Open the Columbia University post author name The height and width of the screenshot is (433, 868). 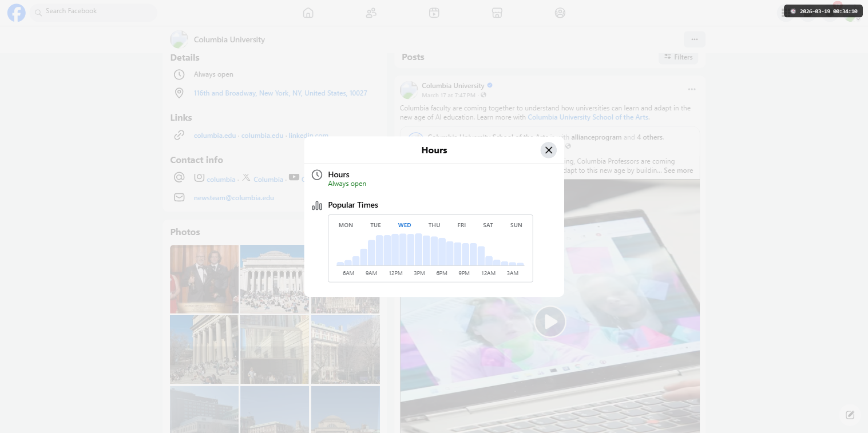point(453,86)
